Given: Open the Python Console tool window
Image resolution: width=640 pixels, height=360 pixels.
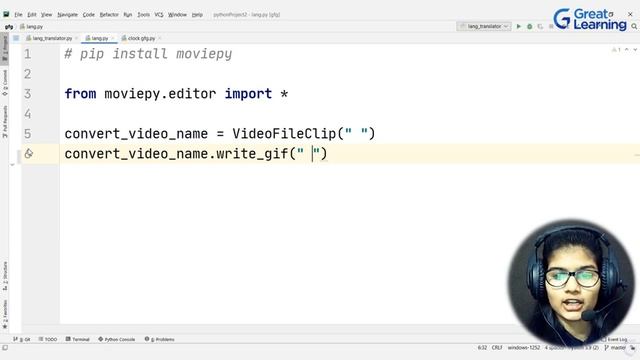Looking at the screenshot, I should pyautogui.click(x=117, y=339).
